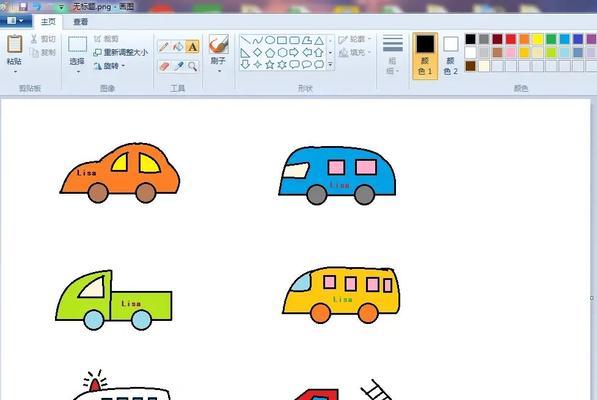This screenshot has width=597, height=400.
Task: Click the orange car drawing on canvas
Action: (x=120, y=173)
